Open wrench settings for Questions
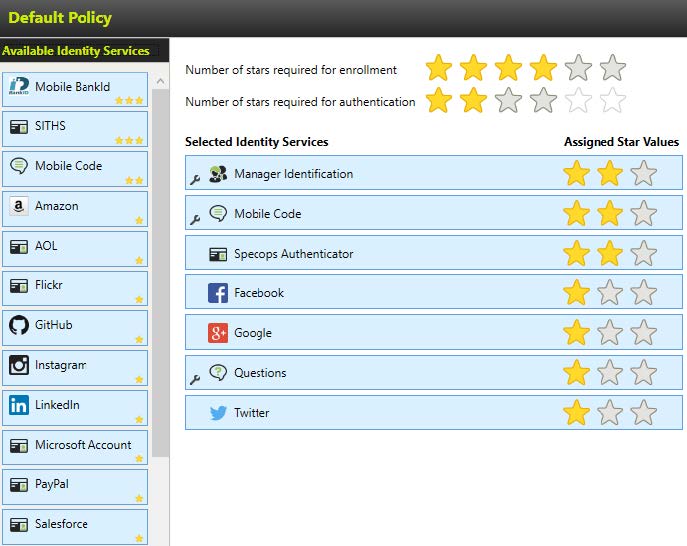The height and width of the screenshot is (546, 687). 195,379
